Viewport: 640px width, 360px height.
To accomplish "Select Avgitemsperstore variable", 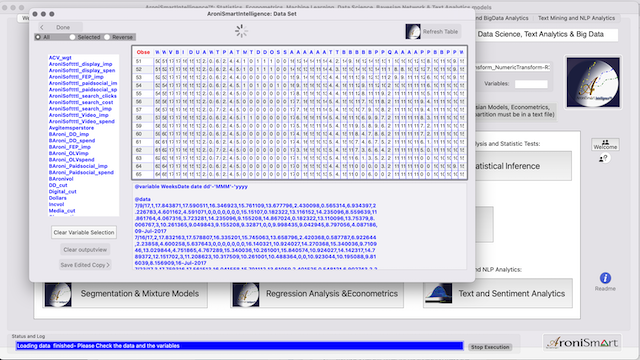I will point(71,128).
